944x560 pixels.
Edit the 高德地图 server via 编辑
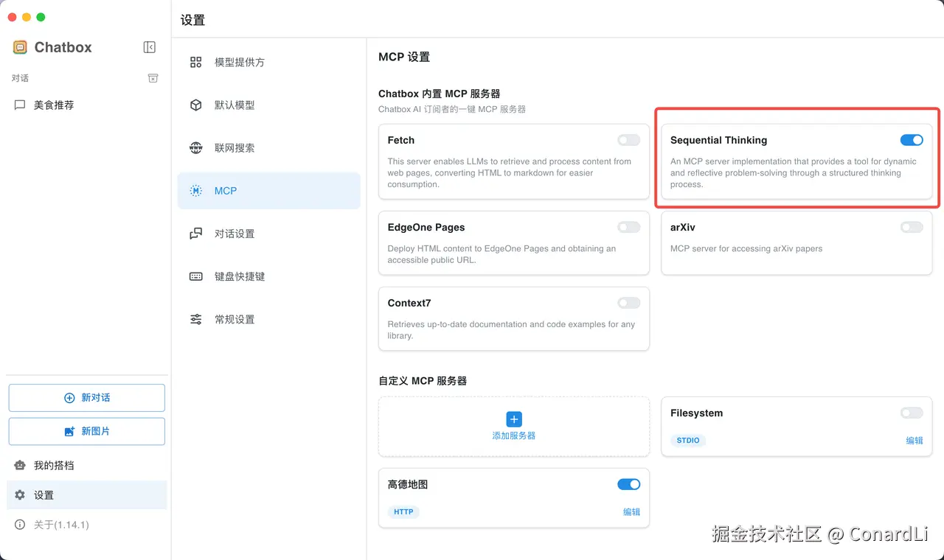pos(631,512)
